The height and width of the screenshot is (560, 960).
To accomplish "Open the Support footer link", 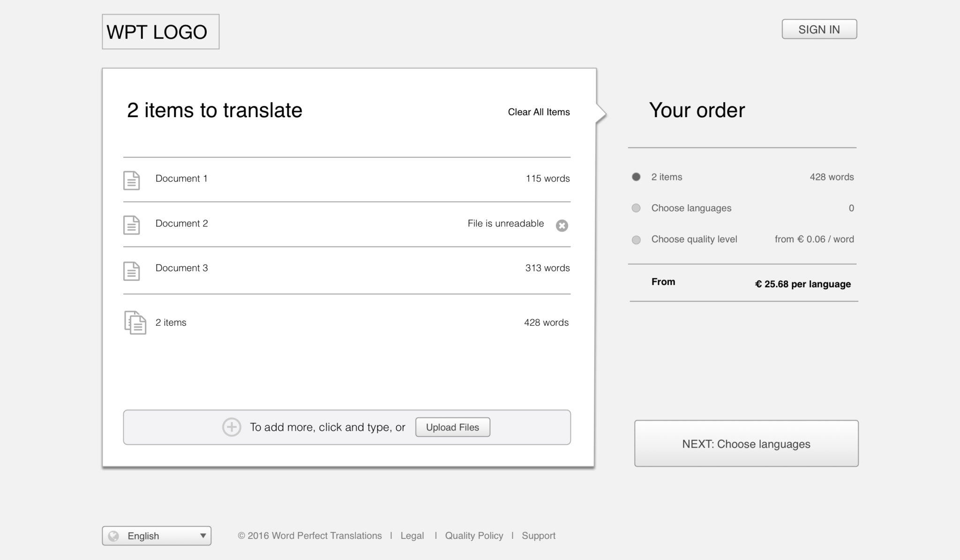I will 539,536.
